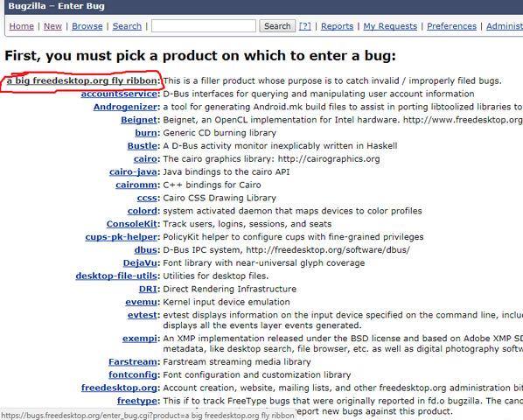The width and height of the screenshot is (523, 420).
Task: Click the 'Bugzilla – Enter Bug' title
Action: pyautogui.click(x=56, y=6)
